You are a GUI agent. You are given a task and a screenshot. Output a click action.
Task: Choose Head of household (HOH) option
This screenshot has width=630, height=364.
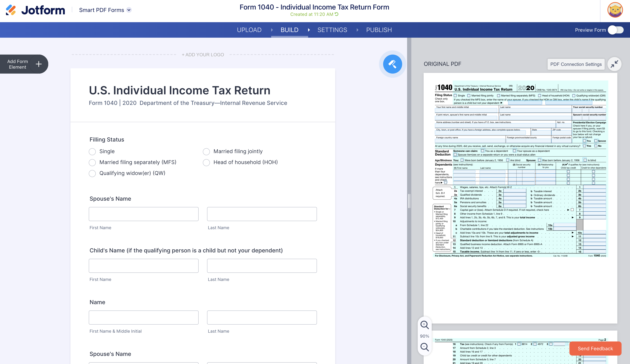click(206, 163)
